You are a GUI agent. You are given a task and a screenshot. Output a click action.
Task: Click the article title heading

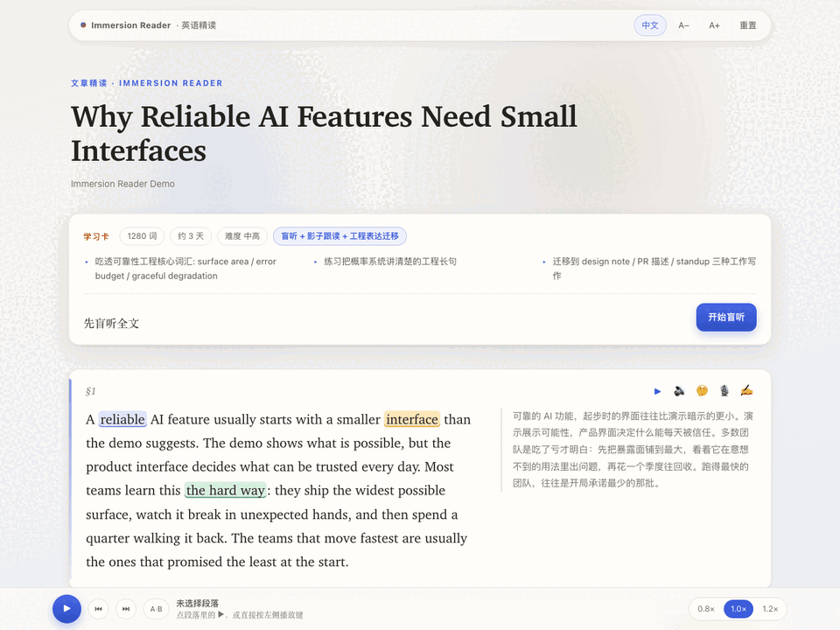324,133
